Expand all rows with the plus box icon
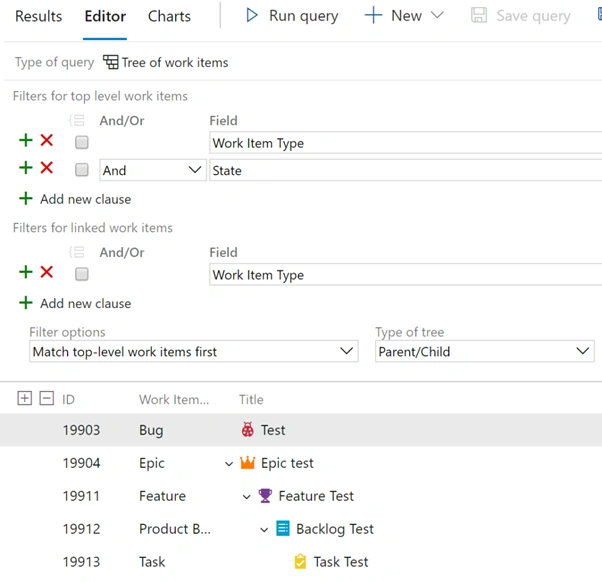602x582 pixels. (x=25, y=398)
